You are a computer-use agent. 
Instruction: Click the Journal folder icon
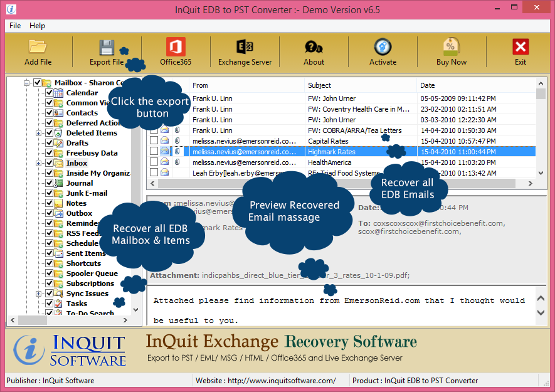[x=58, y=183]
